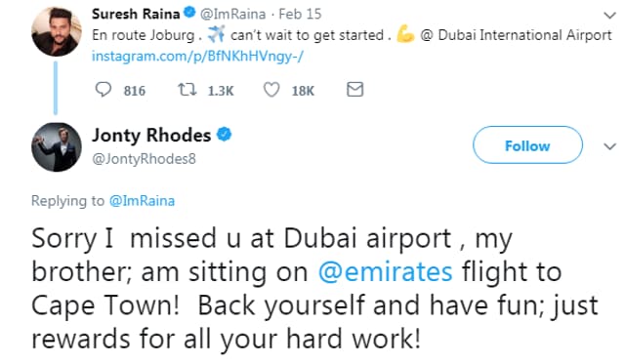Click the @JontyRhodes8 handle

(144, 158)
